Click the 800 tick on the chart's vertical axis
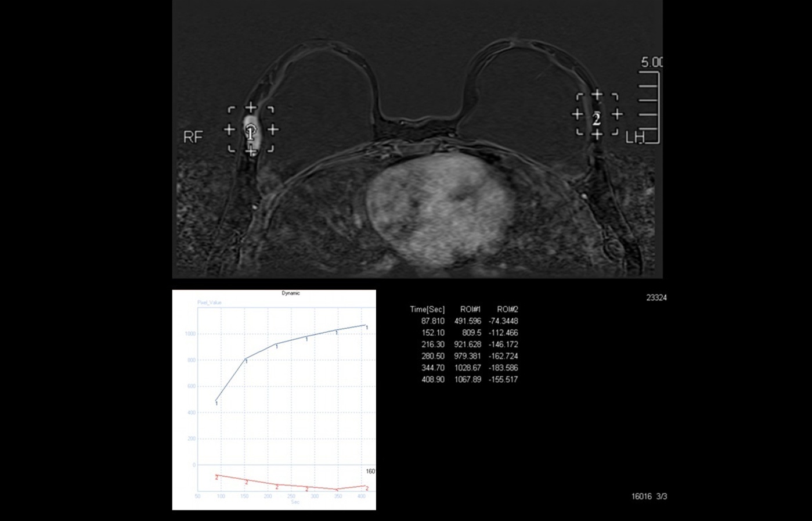The height and width of the screenshot is (521, 812). (191, 360)
